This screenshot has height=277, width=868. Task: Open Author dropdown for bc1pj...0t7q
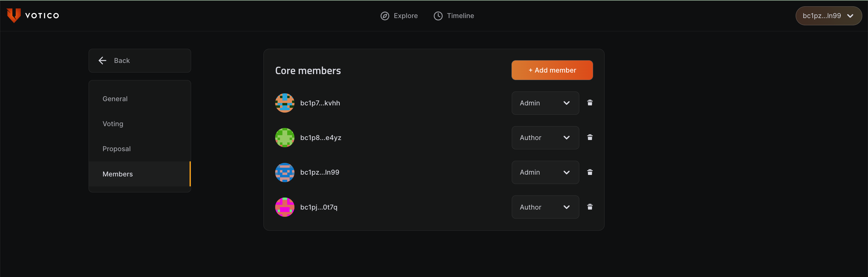tap(545, 207)
